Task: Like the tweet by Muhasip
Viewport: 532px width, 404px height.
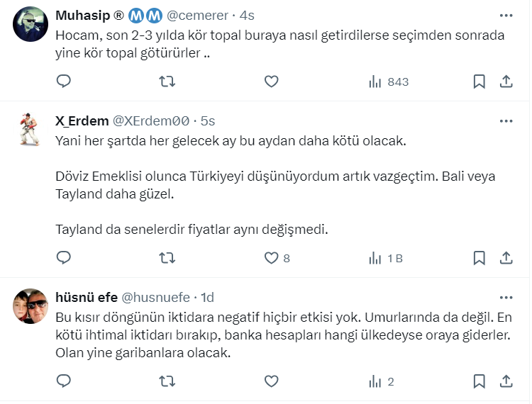Action: [271, 82]
